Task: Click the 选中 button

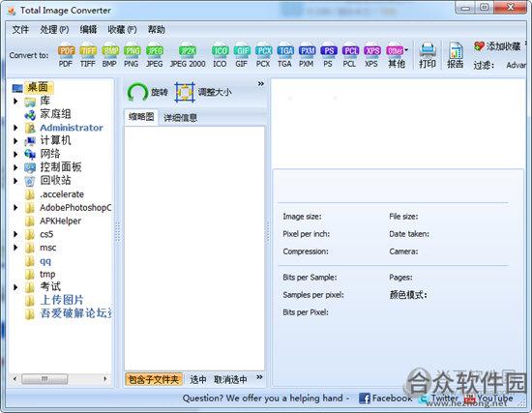Action: click(198, 379)
